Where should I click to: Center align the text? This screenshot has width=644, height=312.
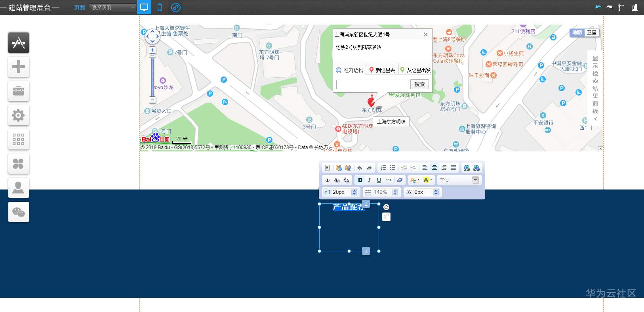[434, 168]
